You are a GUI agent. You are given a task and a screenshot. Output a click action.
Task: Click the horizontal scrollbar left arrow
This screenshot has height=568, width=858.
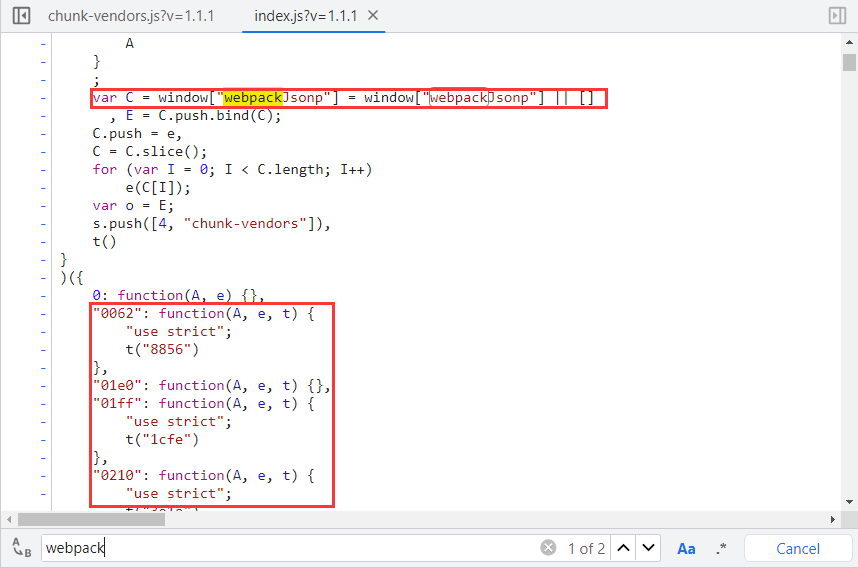[8, 519]
